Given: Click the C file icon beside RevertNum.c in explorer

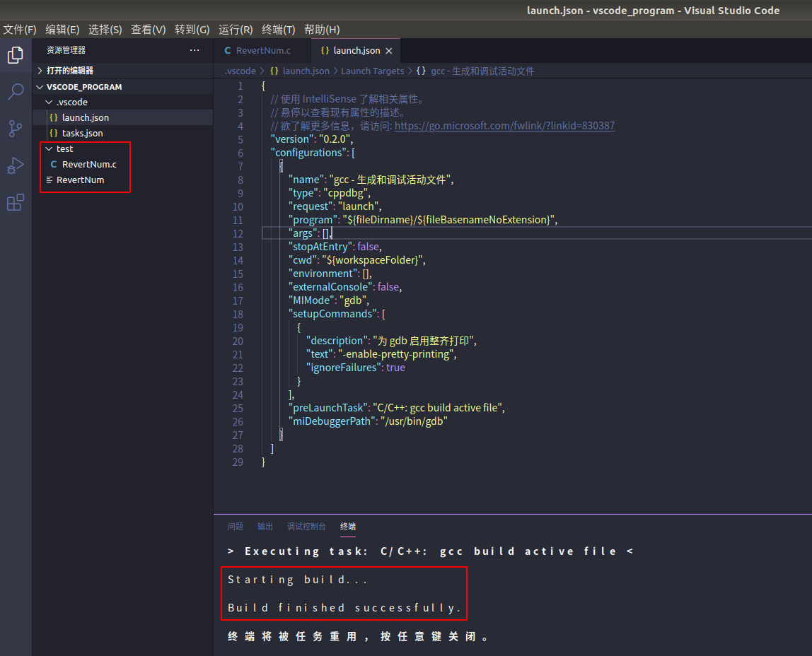Looking at the screenshot, I should [x=53, y=164].
